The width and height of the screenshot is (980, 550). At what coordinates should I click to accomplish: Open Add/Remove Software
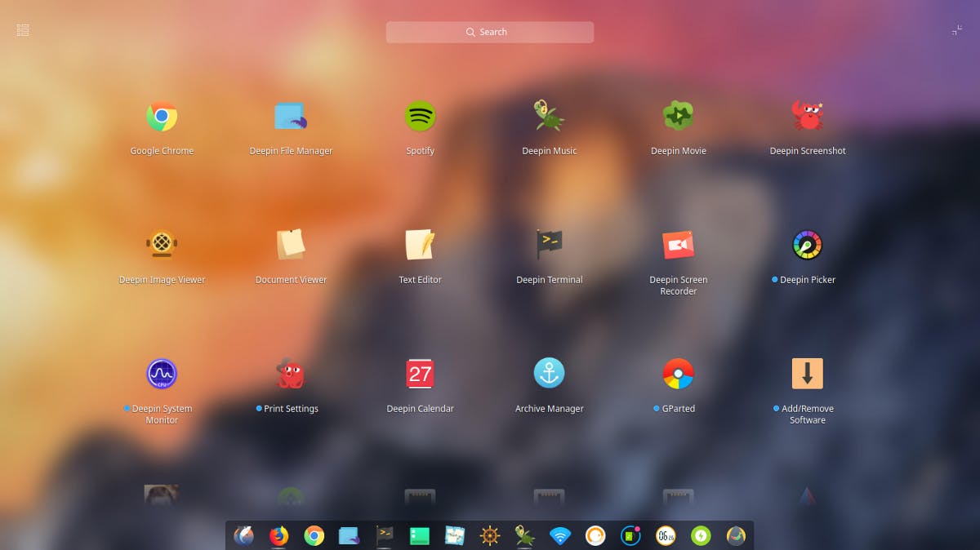pyautogui.click(x=807, y=374)
